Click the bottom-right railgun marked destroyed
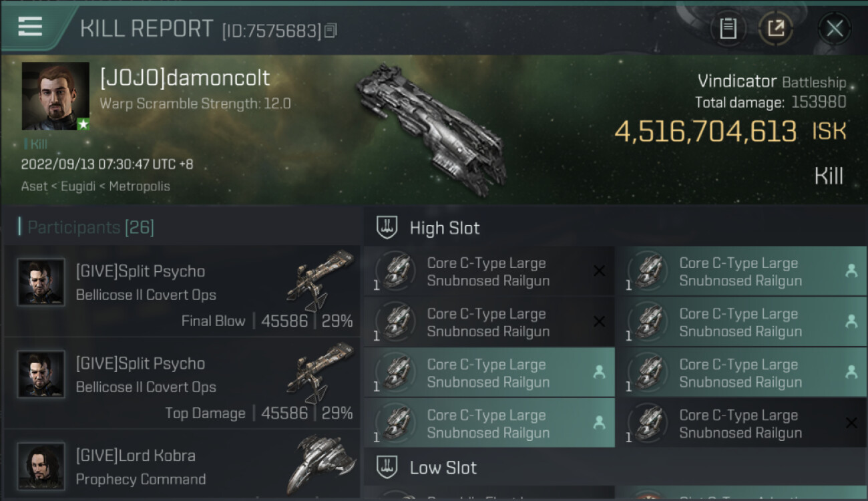Viewport: 868px width, 501px height. pos(741,424)
